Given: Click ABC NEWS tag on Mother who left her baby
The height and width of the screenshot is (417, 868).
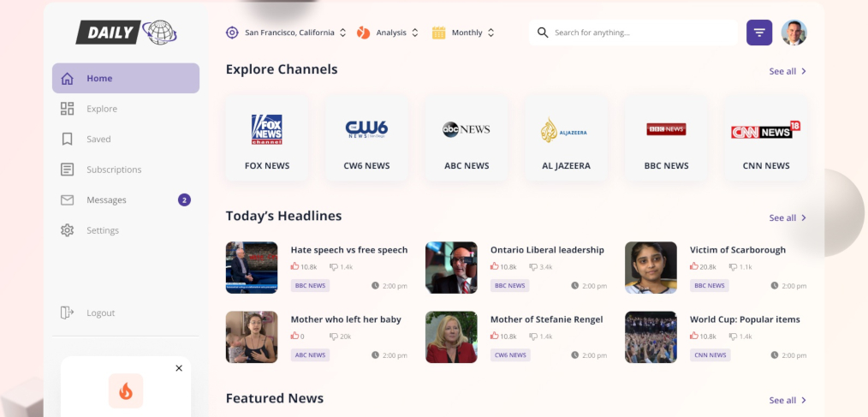Looking at the screenshot, I should tap(310, 355).
